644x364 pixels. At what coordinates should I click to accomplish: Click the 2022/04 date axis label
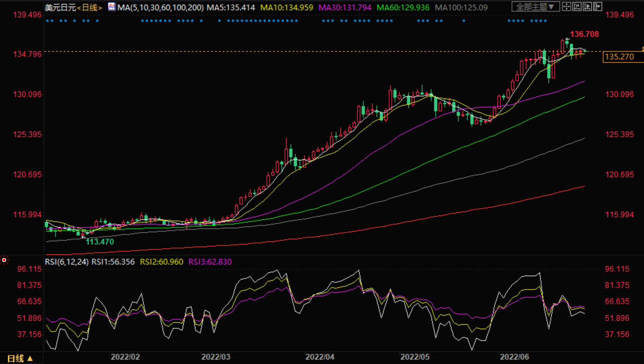[320, 357]
